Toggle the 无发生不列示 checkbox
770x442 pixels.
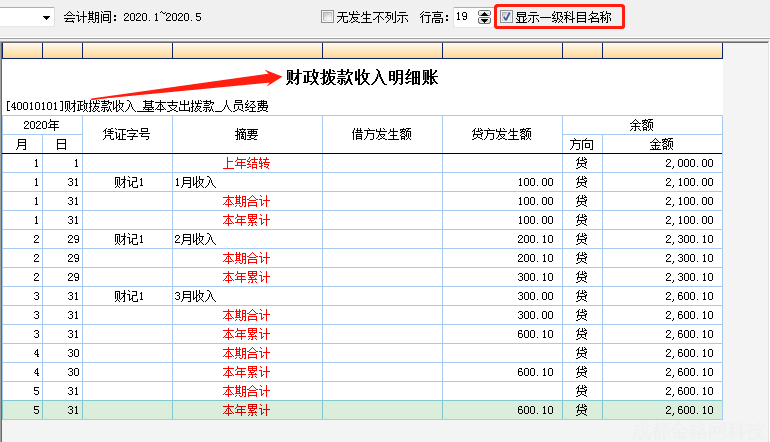click(327, 18)
